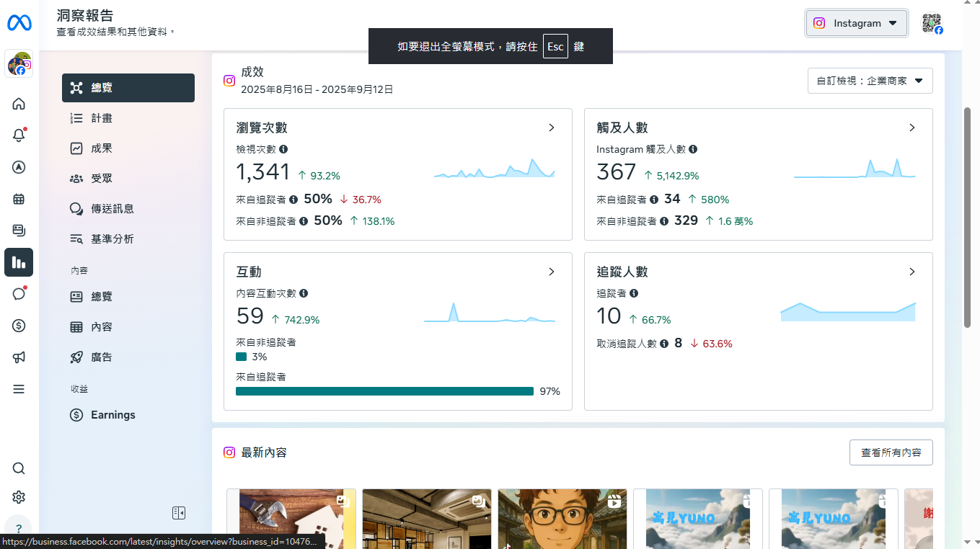Open the 自訂檢視：企業商家 dropdown
The height and width of the screenshot is (549, 980).
(x=870, y=81)
